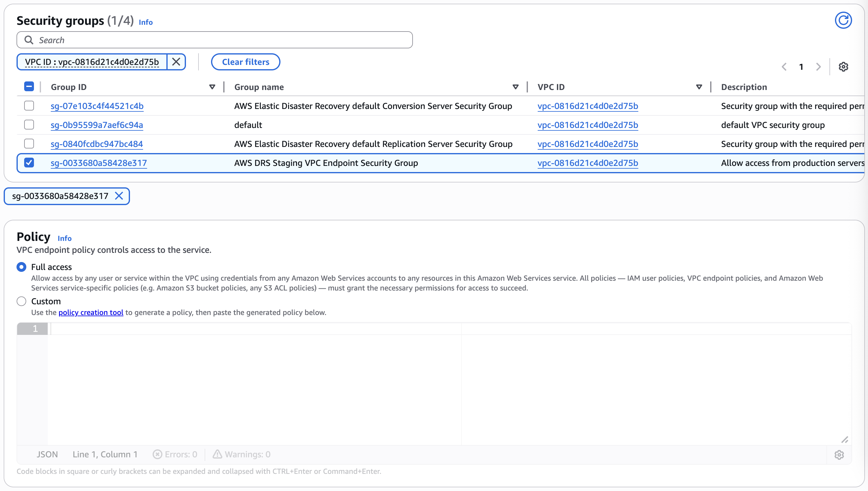Go to the previous page of results
The image size is (868, 491).
pos(785,66)
